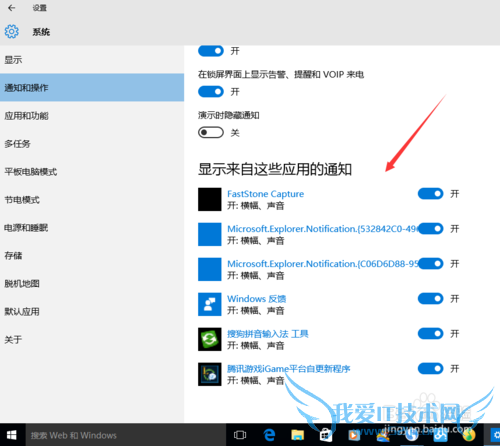Launch Microsoft Edge from the taskbar
This screenshot has width=500, height=446.
point(269,435)
